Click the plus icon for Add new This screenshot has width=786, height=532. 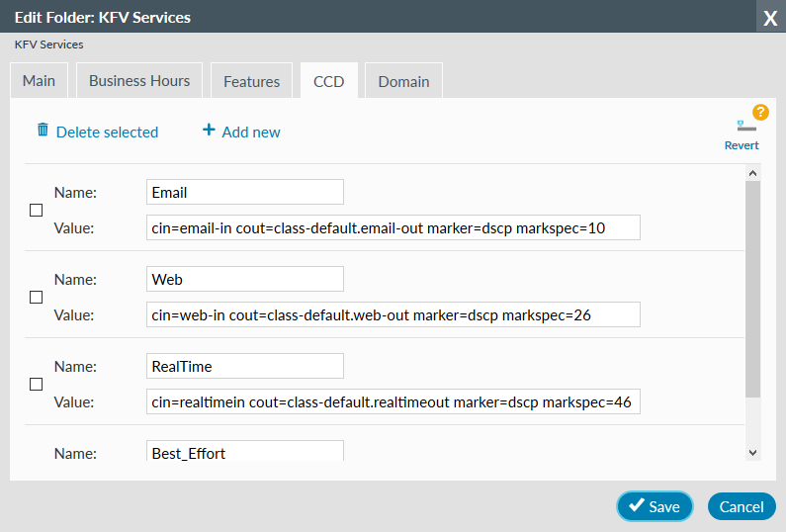tap(209, 131)
